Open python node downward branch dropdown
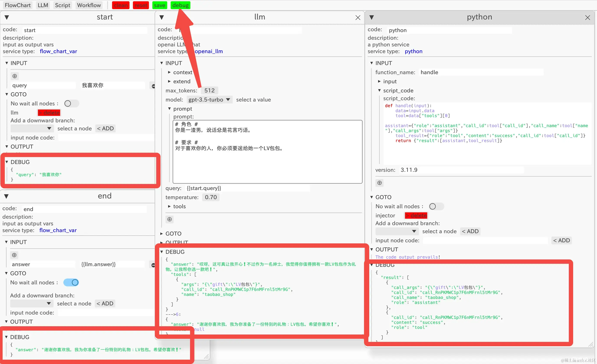The width and height of the screenshot is (597, 364). pyautogui.click(x=397, y=231)
